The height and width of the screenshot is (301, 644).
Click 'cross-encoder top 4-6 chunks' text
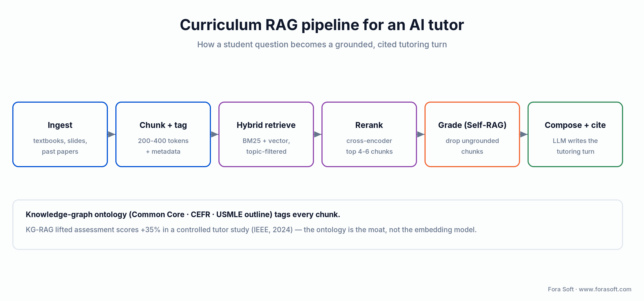[x=369, y=146]
